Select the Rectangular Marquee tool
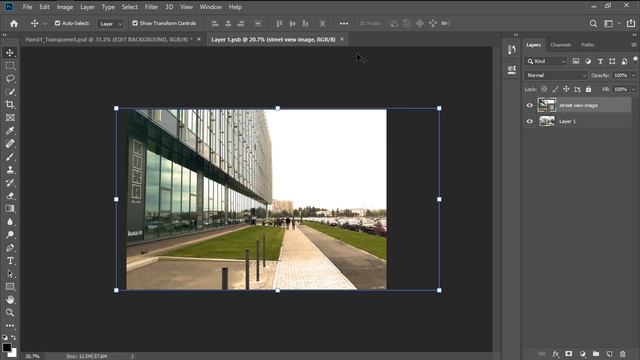640x360 pixels. pos(10,66)
